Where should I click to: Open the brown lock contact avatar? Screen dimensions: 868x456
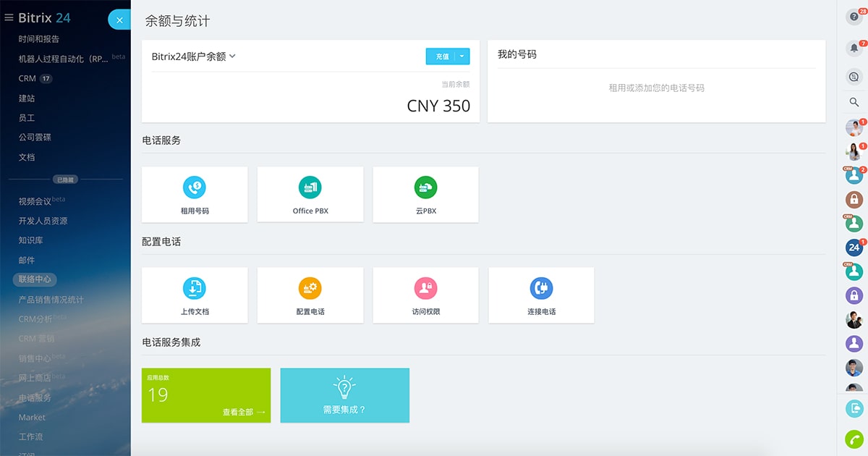[x=854, y=199]
